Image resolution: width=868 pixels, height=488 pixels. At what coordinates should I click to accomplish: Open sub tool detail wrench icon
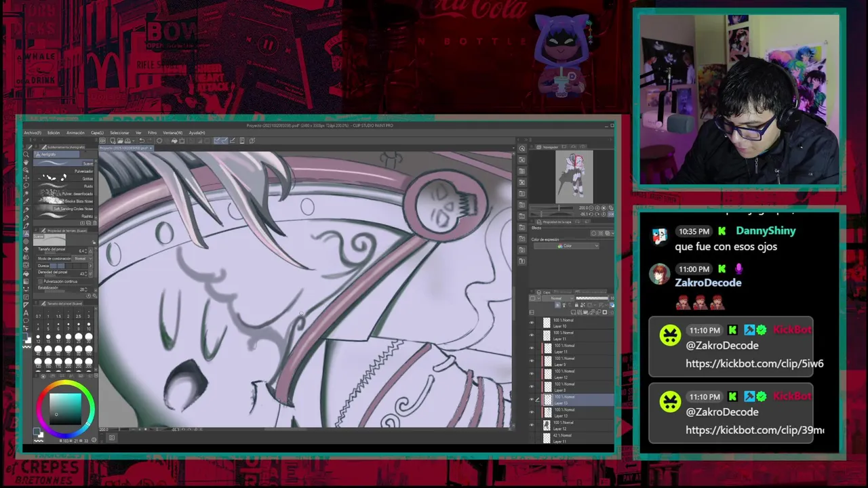point(95,296)
